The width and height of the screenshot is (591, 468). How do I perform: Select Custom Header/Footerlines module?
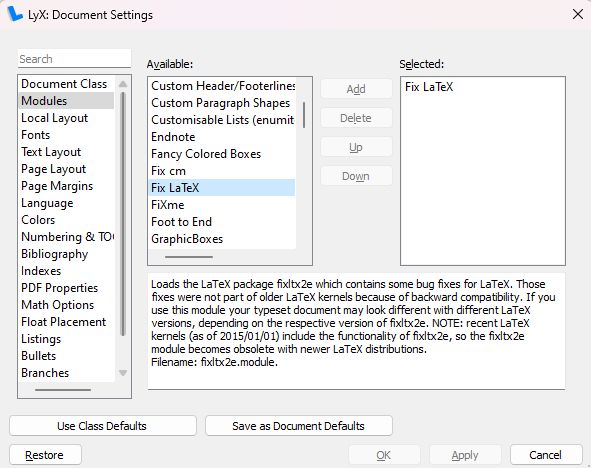pyautogui.click(x=222, y=86)
